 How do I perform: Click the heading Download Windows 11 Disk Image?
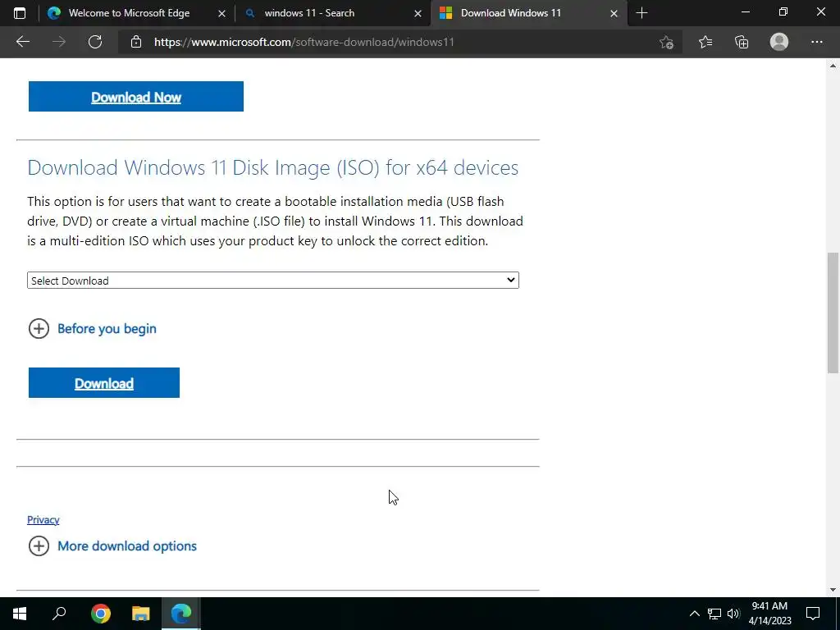(x=272, y=167)
